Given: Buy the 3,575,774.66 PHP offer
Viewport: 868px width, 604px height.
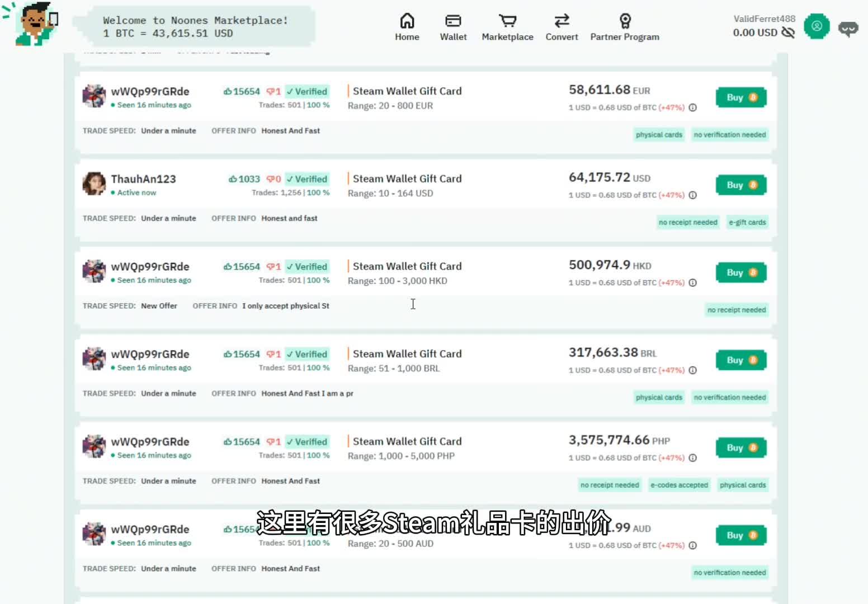Looking at the screenshot, I should (x=741, y=448).
